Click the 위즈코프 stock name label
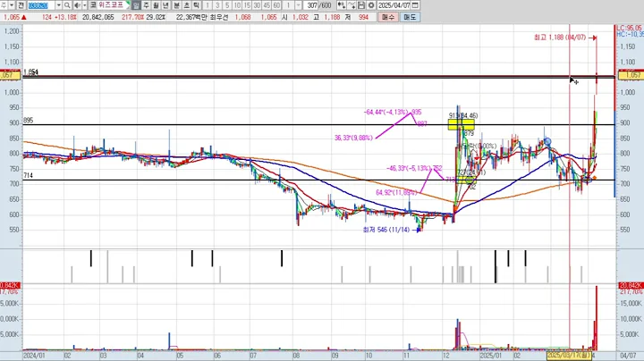Screen dimensions: 644x361 111,5
